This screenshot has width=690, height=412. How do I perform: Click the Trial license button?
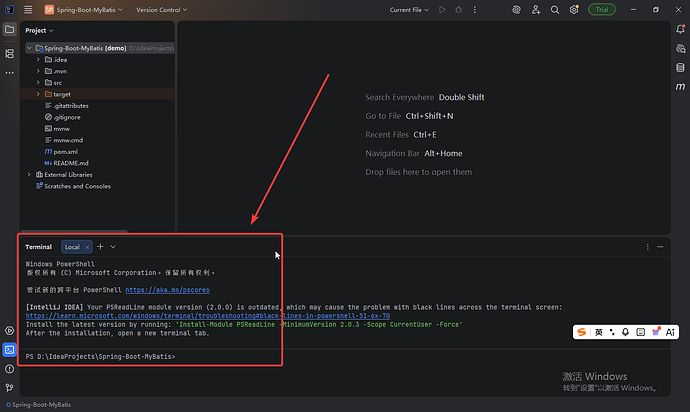(x=602, y=10)
